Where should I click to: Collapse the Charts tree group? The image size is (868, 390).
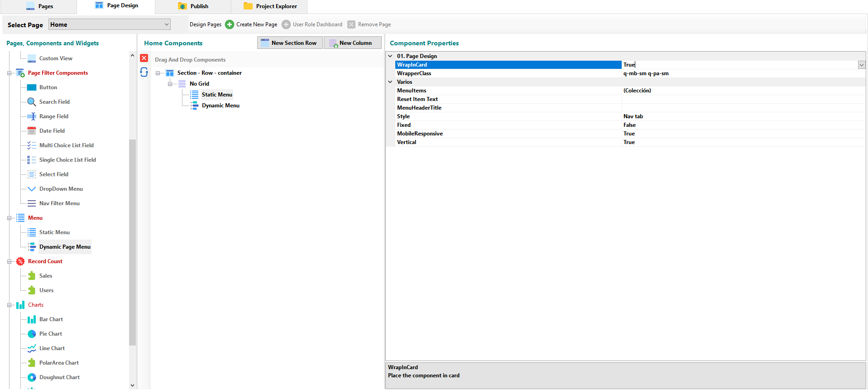[x=9, y=305]
